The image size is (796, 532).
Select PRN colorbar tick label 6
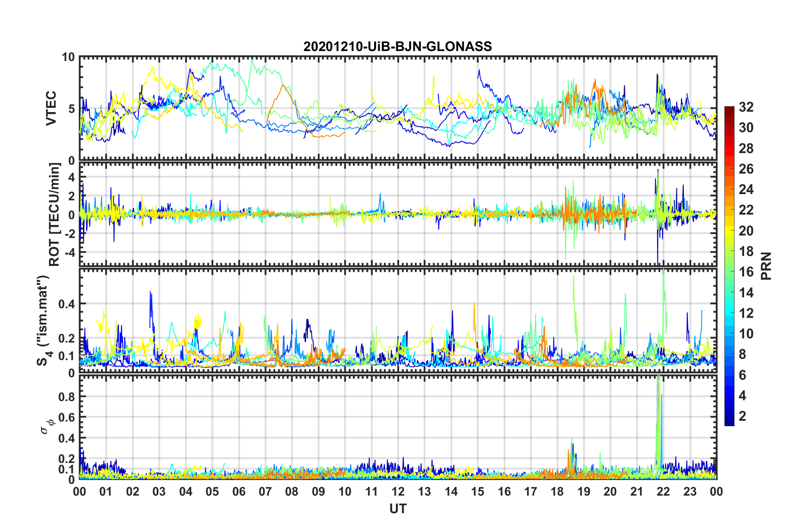point(743,375)
